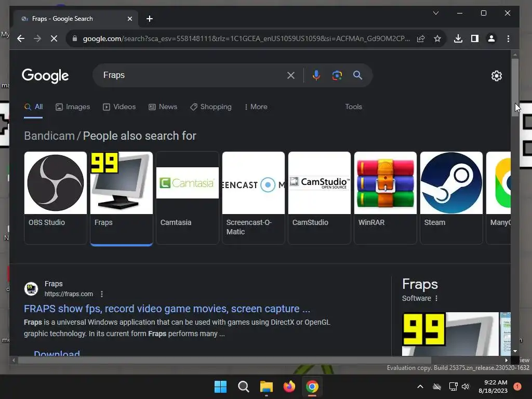Click the Fraps search input field
The height and width of the screenshot is (399, 532).
[x=193, y=75]
